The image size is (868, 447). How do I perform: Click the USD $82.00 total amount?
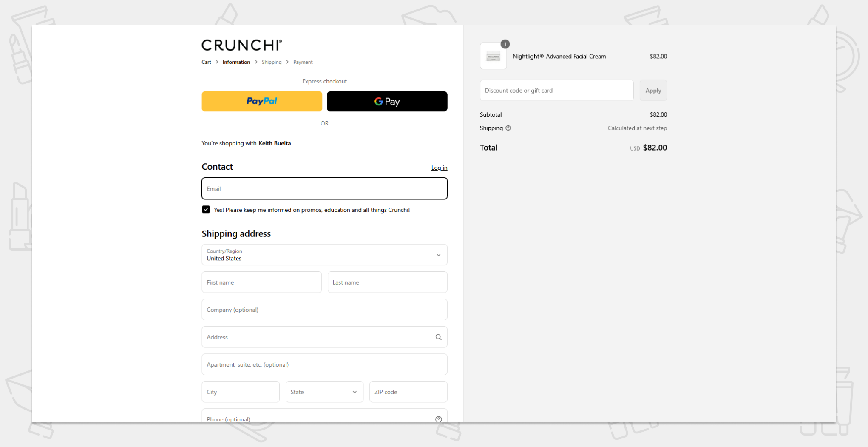pos(648,148)
